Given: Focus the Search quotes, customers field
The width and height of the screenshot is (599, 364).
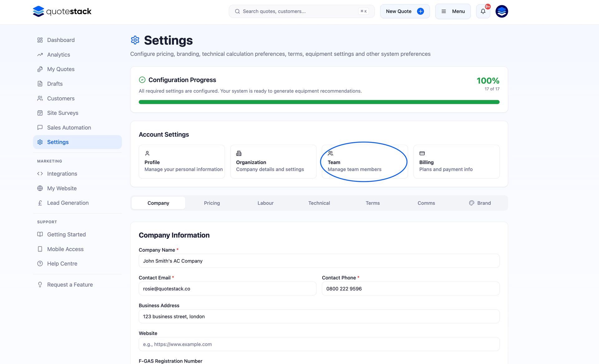Looking at the screenshot, I should point(299,12).
